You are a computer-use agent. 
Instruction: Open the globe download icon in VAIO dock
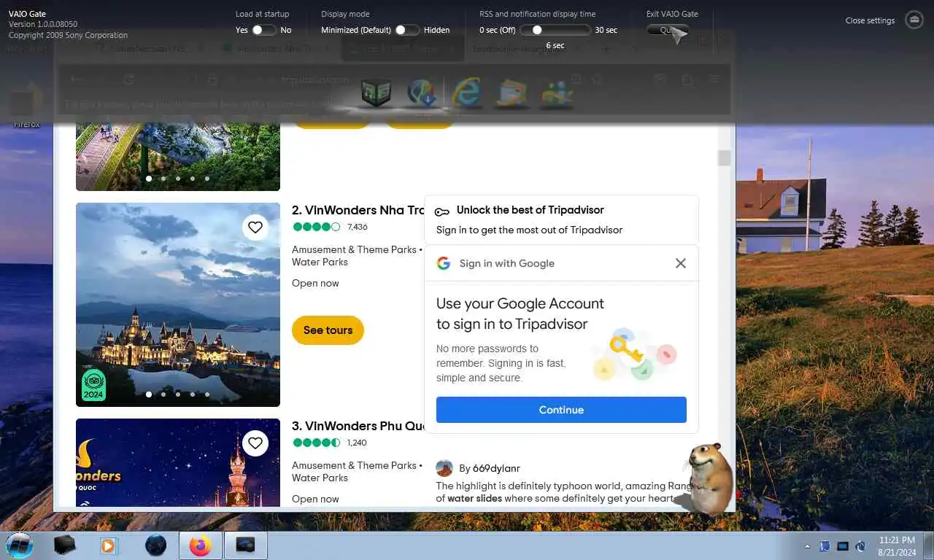[x=422, y=93]
